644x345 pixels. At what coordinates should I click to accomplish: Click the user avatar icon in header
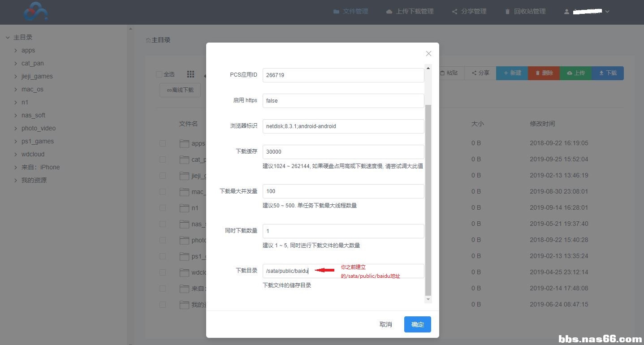click(566, 12)
